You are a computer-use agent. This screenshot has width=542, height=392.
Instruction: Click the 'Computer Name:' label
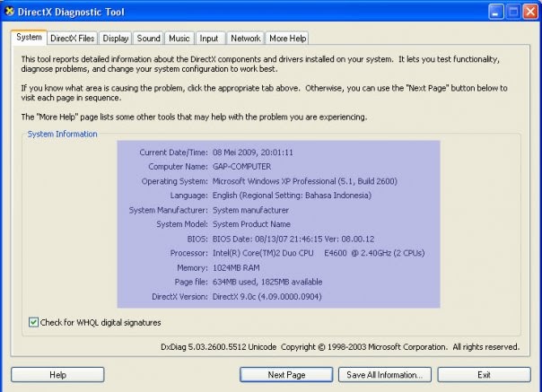(178, 167)
